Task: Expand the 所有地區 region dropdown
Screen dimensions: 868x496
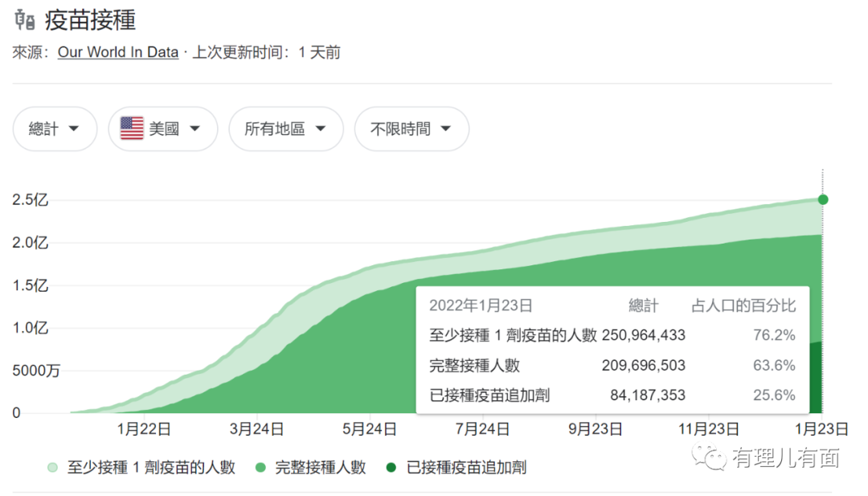Action: coord(285,129)
